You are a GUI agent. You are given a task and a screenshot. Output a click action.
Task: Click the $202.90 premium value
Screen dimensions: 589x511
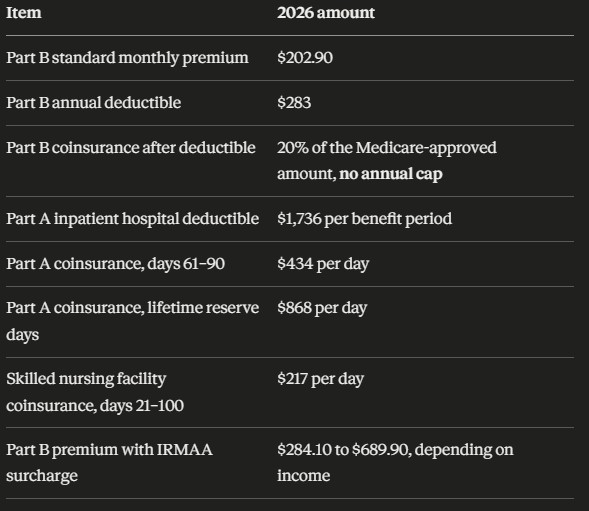[305, 58]
